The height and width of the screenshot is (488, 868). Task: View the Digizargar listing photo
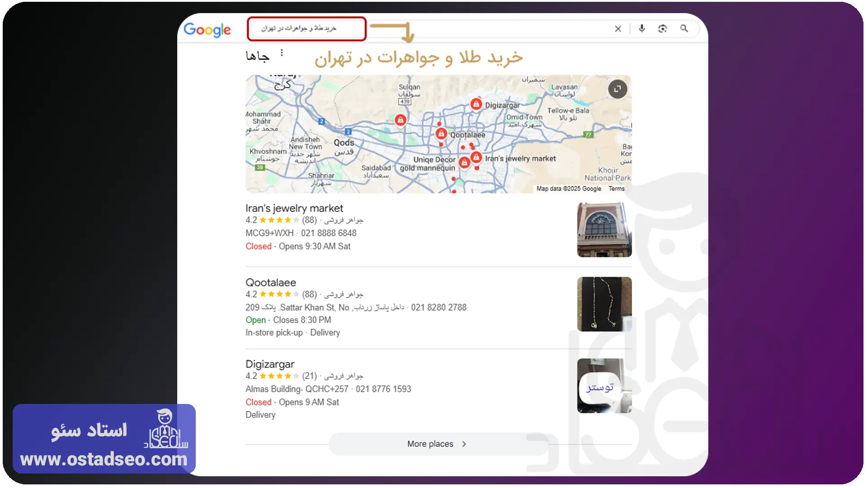click(x=604, y=386)
